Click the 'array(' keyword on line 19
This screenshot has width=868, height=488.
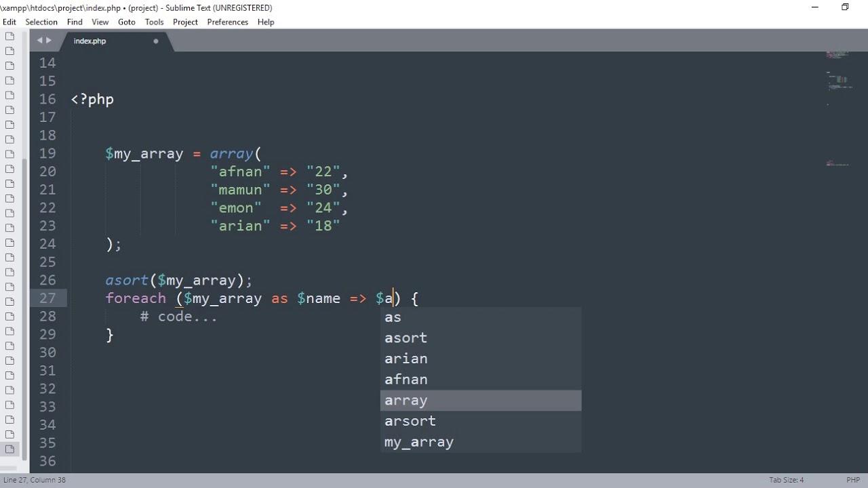[x=235, y=154]
